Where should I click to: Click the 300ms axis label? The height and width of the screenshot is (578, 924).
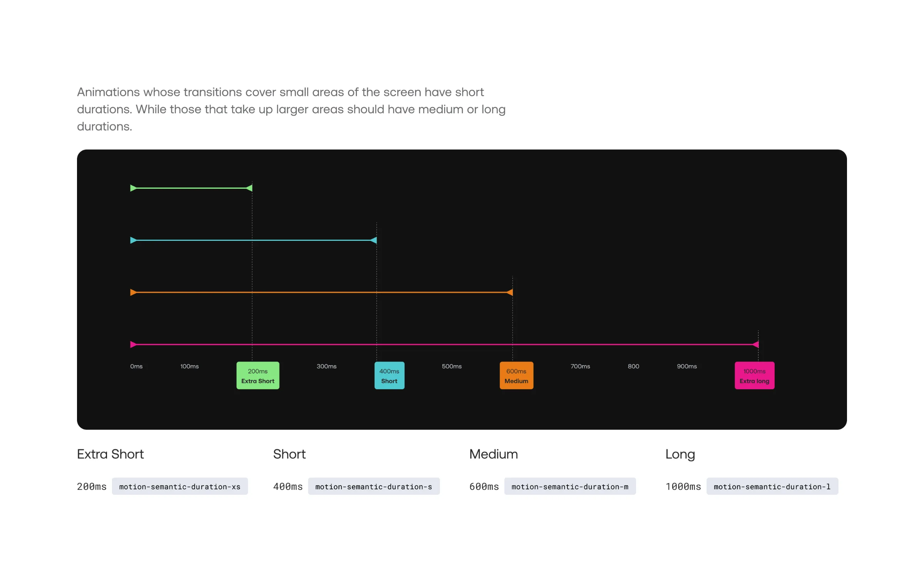(x=326, y=366)
